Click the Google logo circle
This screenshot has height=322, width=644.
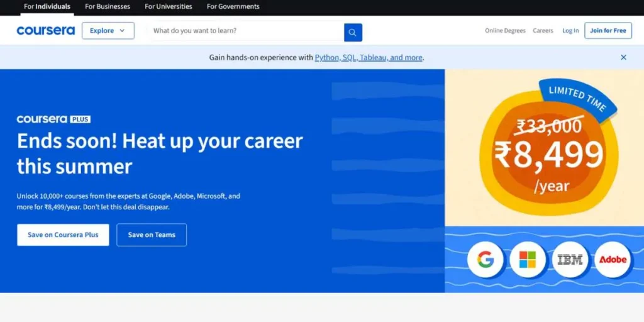(x=485, y=260)
